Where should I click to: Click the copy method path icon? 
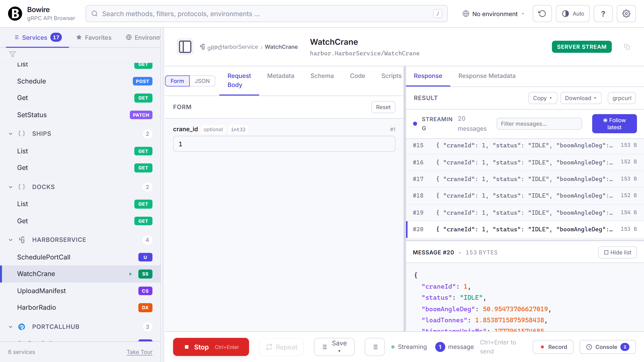click(x=627, y=47)
